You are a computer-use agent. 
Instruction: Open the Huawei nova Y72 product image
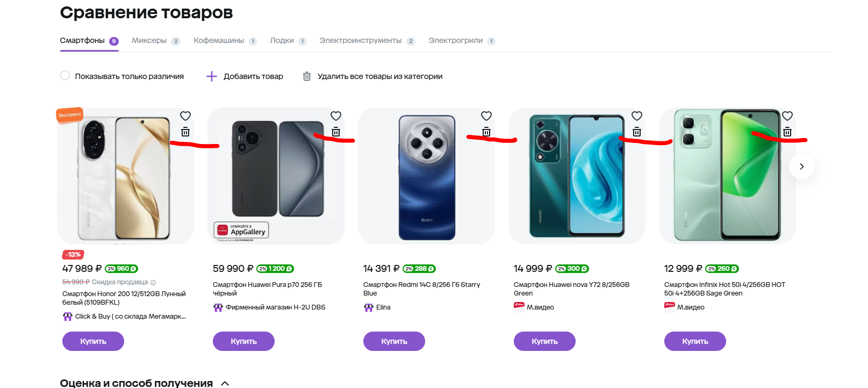576,176
